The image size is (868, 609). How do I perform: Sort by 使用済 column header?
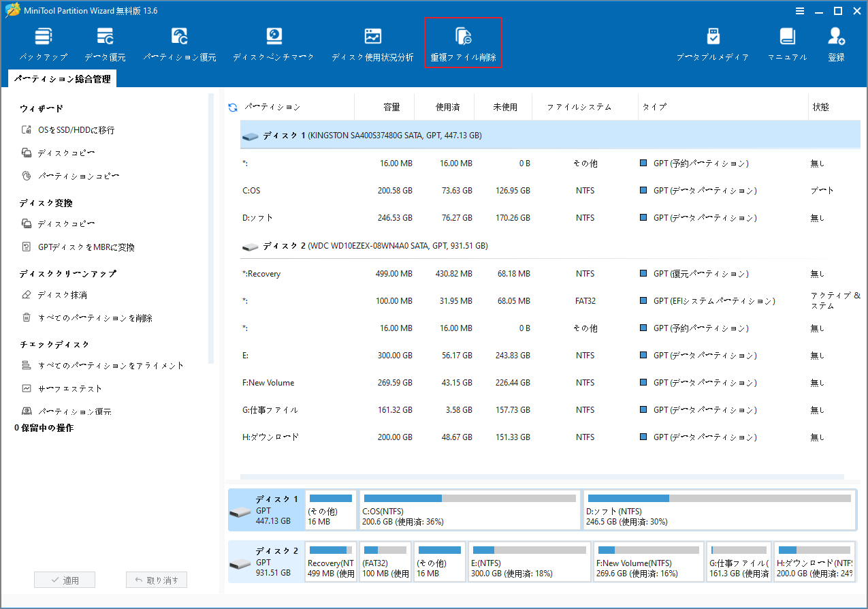[448, 108]
